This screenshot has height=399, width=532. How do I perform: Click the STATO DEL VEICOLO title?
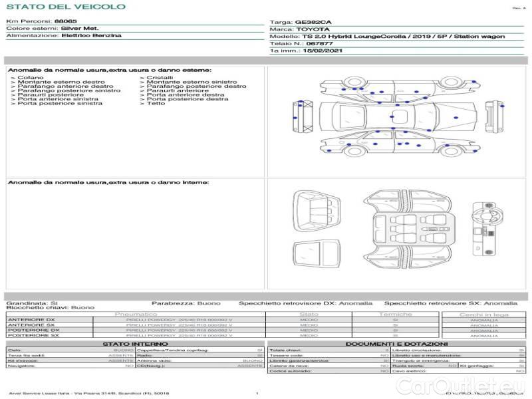[x=66, y=7]
